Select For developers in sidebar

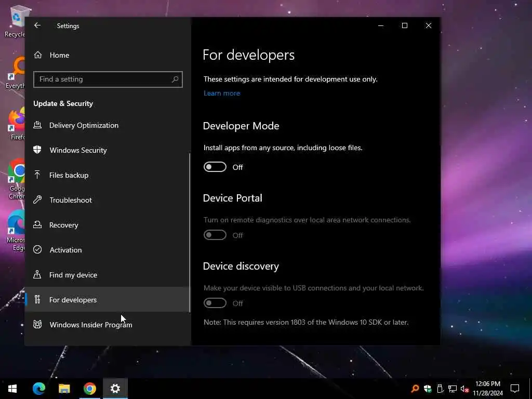[x=108, y=300]
